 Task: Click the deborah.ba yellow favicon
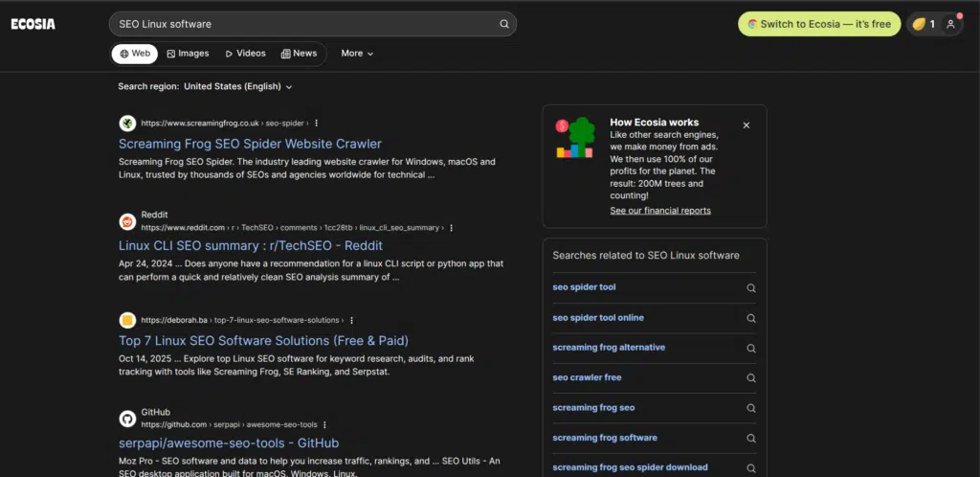(127, 321)
